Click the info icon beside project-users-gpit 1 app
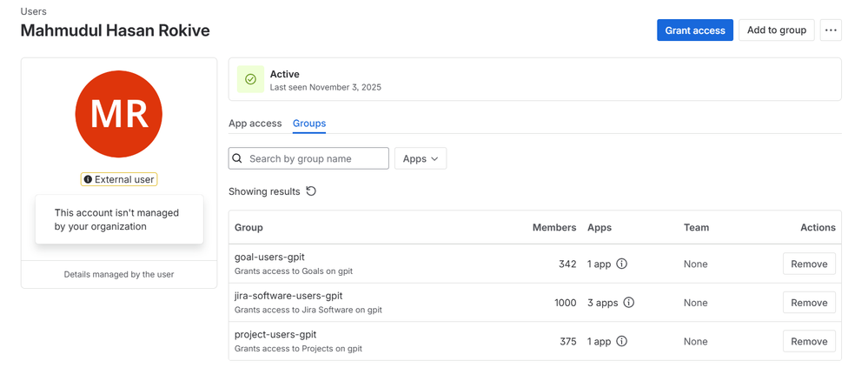868x388 pixels. [x=621, y=341]
